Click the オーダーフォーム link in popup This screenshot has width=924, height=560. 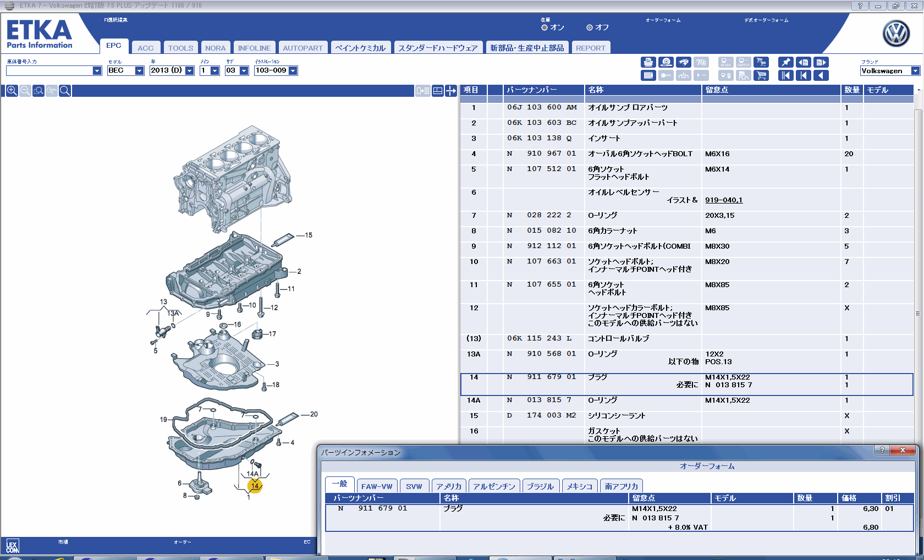[x=707, y=466]
